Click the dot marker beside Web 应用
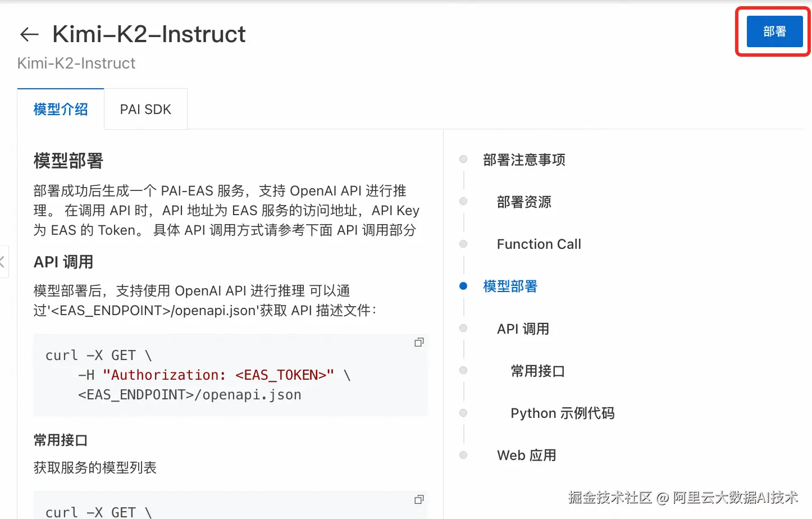The width and height of the screenshot is (812, 519). click(x=463, y=455)
